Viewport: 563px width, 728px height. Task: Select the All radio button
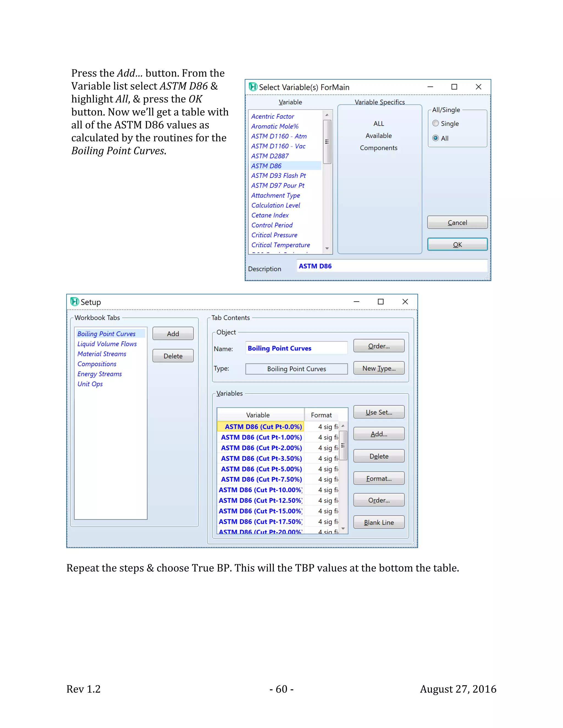[x=436, y=138]
